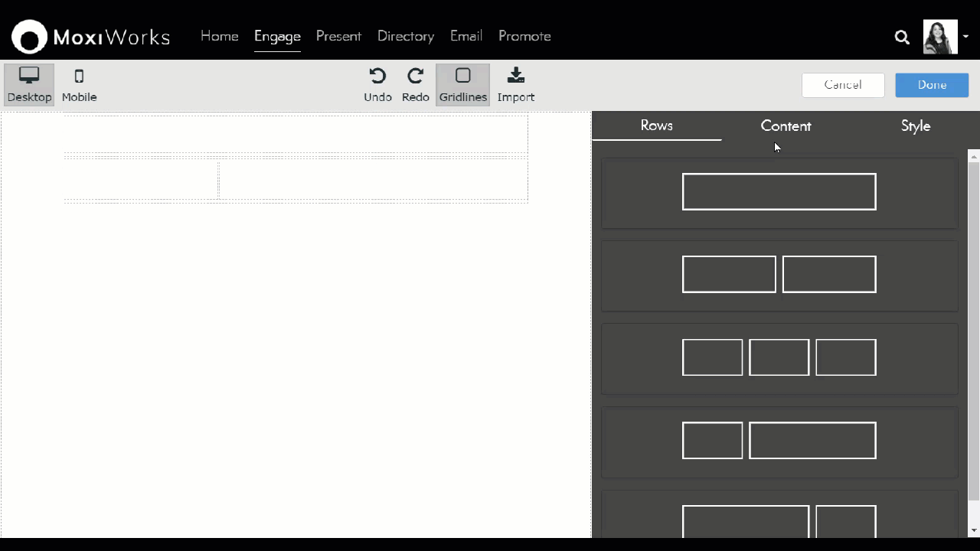The width and height of the screenshot is (980, 551).
Task: Choose the two equal columns row layout
Action: tap(779, 275)
